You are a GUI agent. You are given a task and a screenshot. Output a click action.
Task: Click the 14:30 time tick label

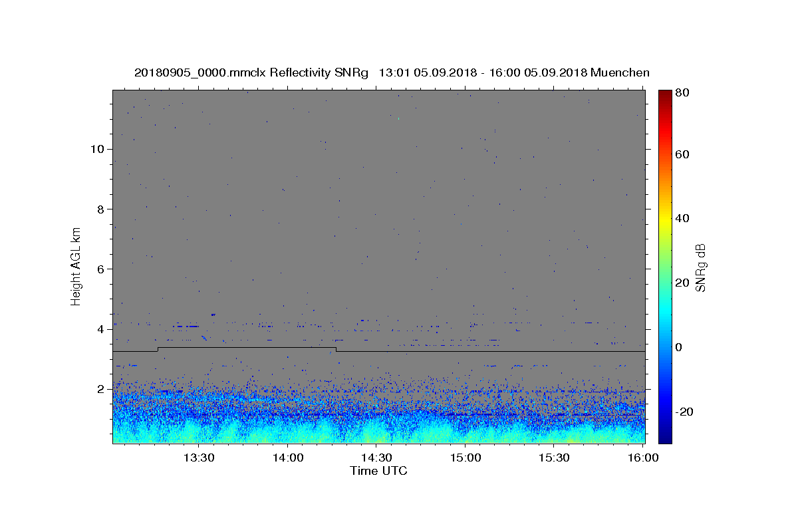pyautogui.click(x=376, y=458)
